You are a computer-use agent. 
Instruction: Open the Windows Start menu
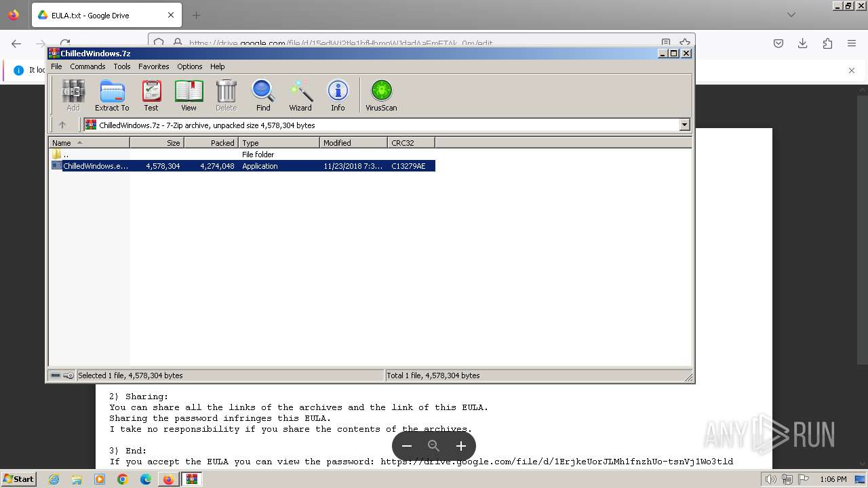click(x=19, y=479)
